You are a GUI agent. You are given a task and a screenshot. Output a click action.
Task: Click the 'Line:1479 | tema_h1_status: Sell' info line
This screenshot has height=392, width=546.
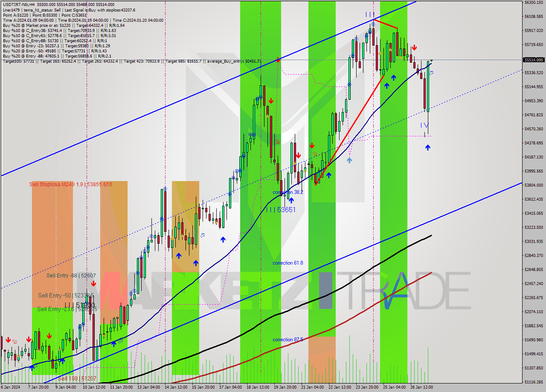coord(69,10)
